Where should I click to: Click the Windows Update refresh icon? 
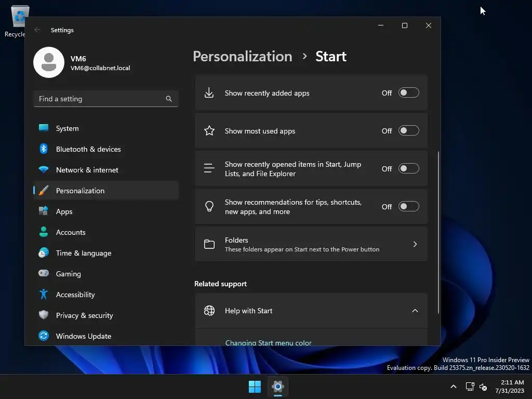(x=44, y=336)
